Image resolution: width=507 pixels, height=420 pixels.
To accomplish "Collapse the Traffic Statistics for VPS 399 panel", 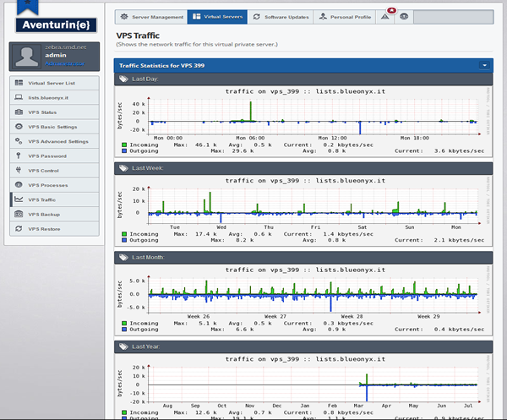I will pos(484,66).
